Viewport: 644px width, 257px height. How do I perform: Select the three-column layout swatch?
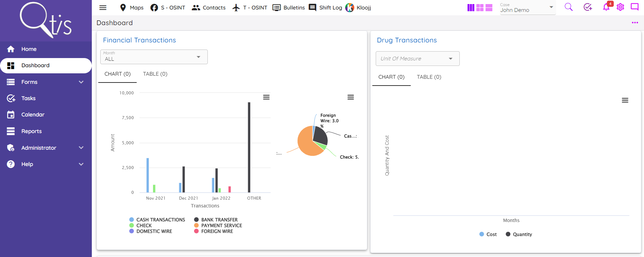pos(471,7)
